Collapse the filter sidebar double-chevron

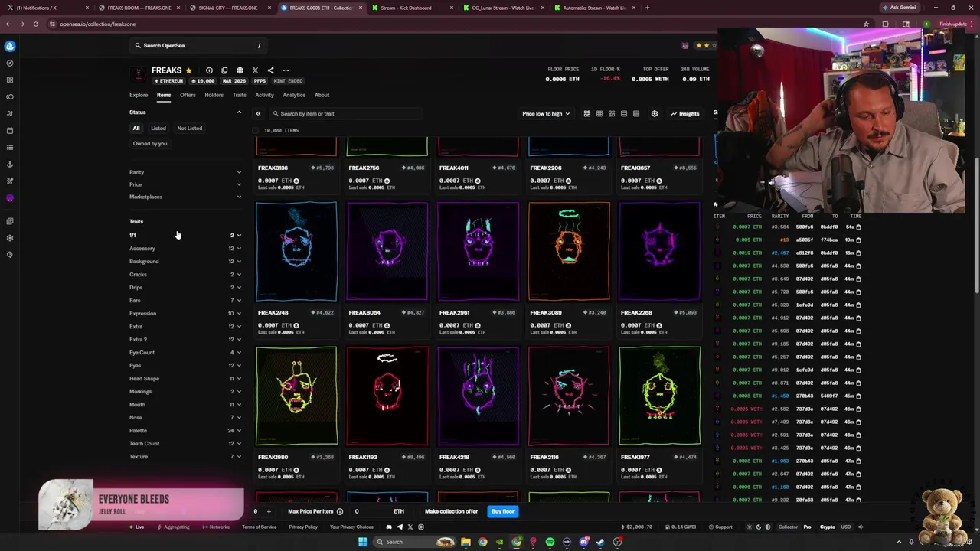tap(258, 113)
